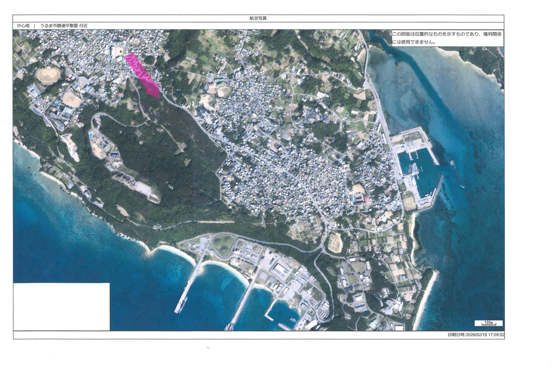Image resolution: width=555 pixels, height=392 pixels.
Task: Click the small rock islet in the northeast lagoon
Action: tap(397, 65)
